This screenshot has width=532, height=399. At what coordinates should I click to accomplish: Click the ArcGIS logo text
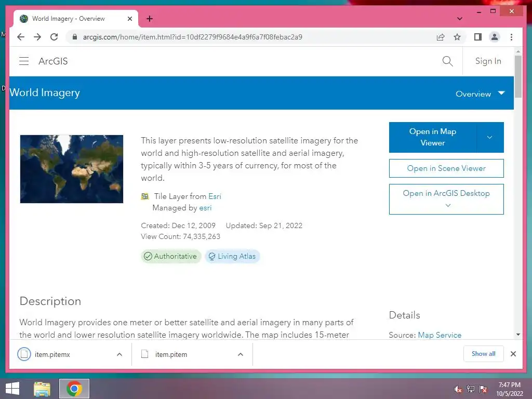click(x=54, y=61)
